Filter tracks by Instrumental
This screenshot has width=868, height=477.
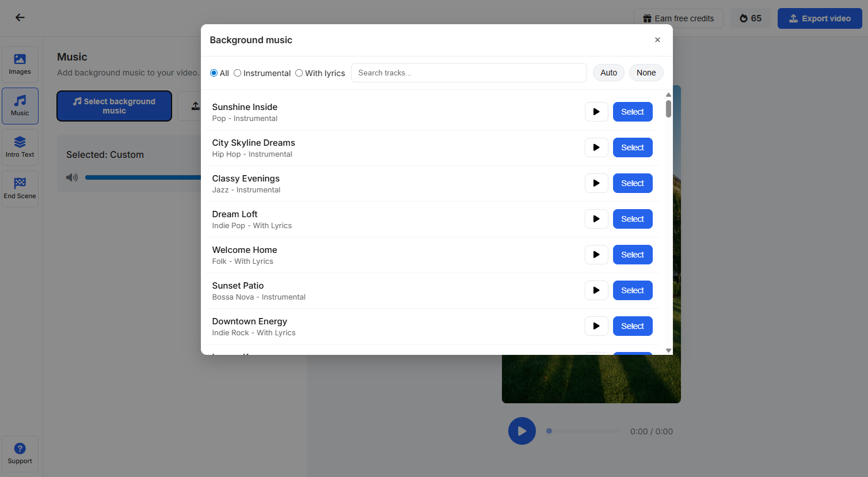[238, 73]
